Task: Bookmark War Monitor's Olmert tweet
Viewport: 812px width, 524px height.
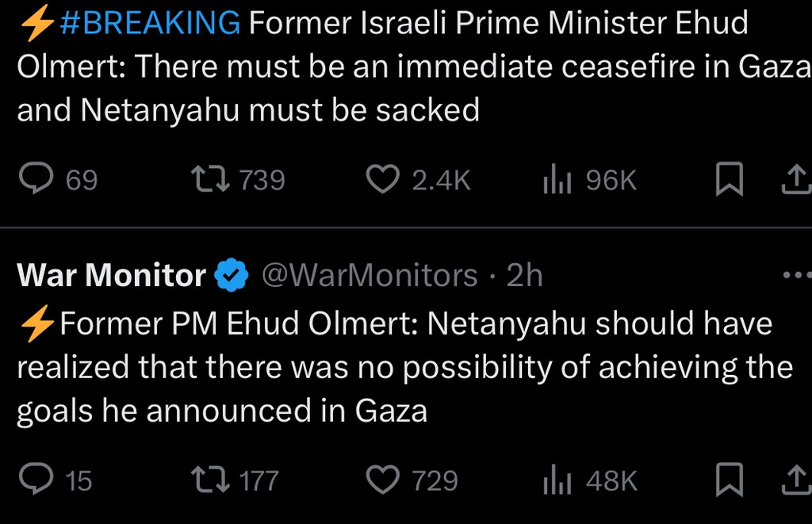Action: [729, 480]
